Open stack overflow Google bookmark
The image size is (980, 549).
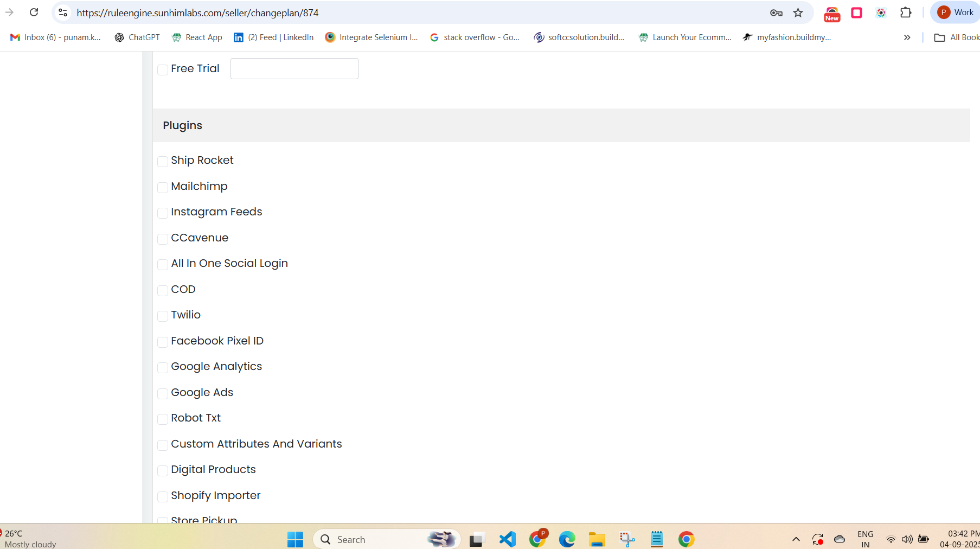pyautogui.click(x=475, y=37)
